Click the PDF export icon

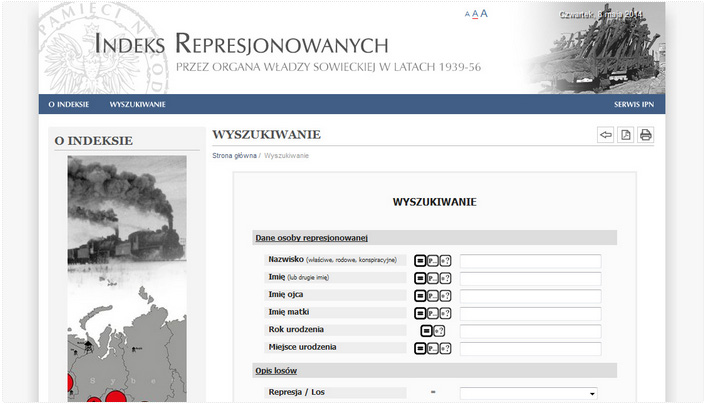pyautogui.click(x=625, y=135)
